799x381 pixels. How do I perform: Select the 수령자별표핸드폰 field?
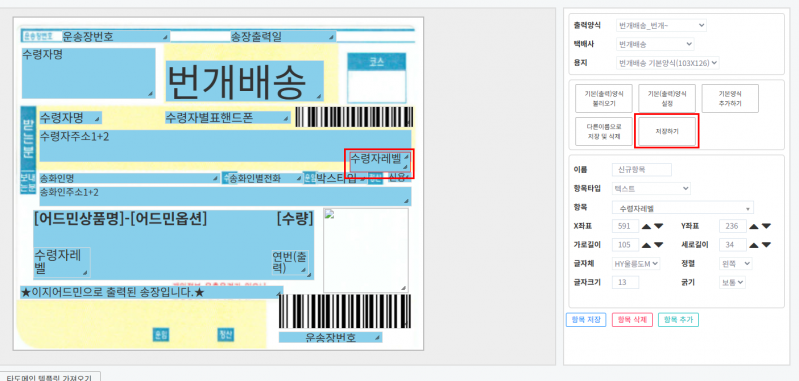coord(227,118)
